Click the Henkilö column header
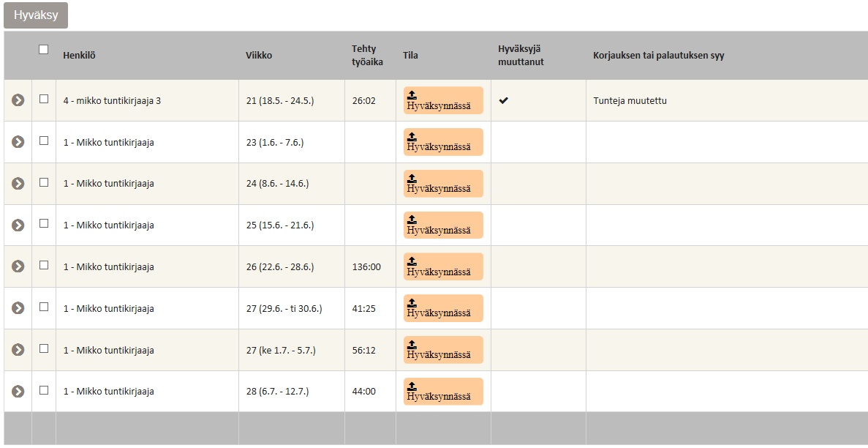Image resolution: width=868 pixels, height=448 pixels. 79,55
